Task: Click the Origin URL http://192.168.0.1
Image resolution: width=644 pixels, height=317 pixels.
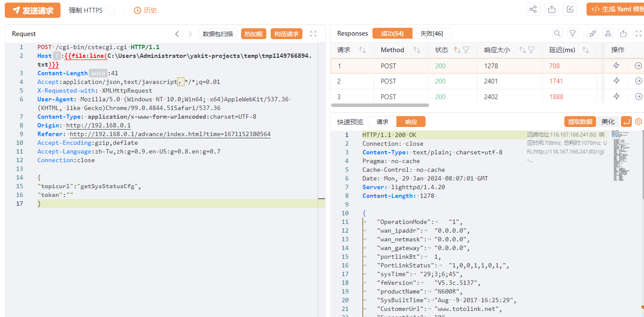Action: pos(98,125)
